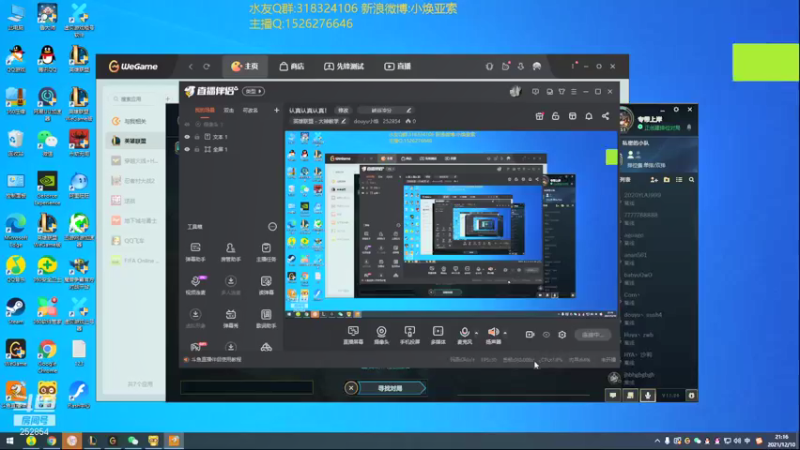800x450 pixels.
Task: Mute the microphone in the streaming tool
Action: 464,333
